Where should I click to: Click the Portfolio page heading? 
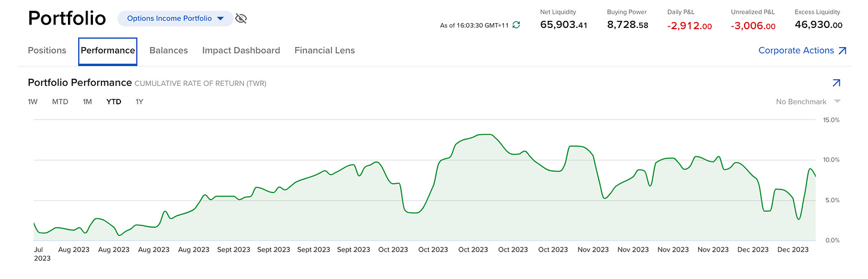pos(67,18)
